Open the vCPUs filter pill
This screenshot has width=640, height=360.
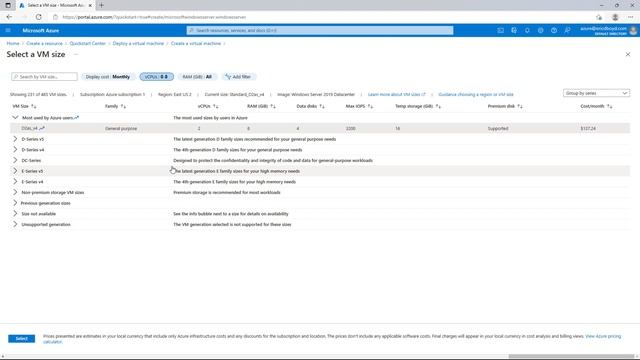point(157,77)
